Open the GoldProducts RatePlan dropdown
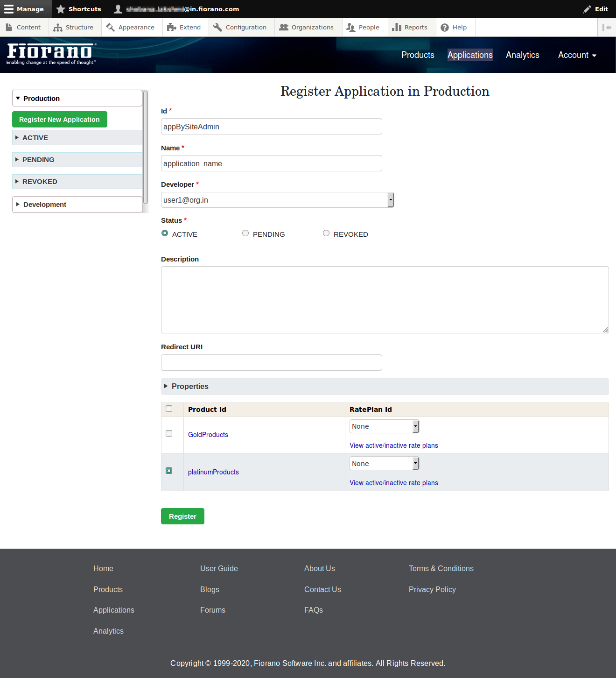This screenshot has height=678, width=616. (x=385, y=426)
